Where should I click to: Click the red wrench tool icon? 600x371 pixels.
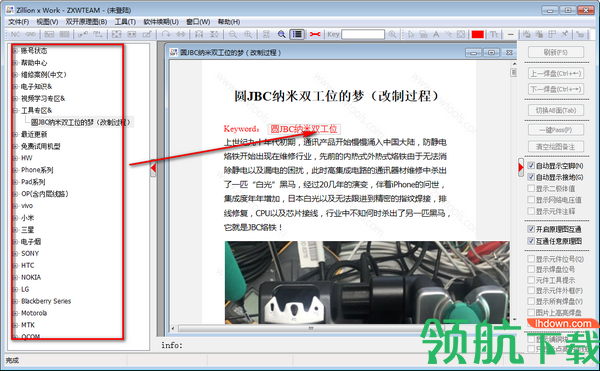click(315, 34)
